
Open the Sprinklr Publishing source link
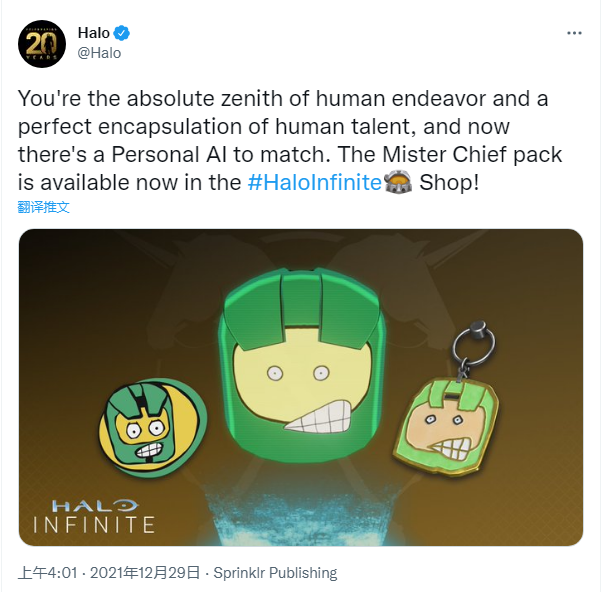pos(274,573)
